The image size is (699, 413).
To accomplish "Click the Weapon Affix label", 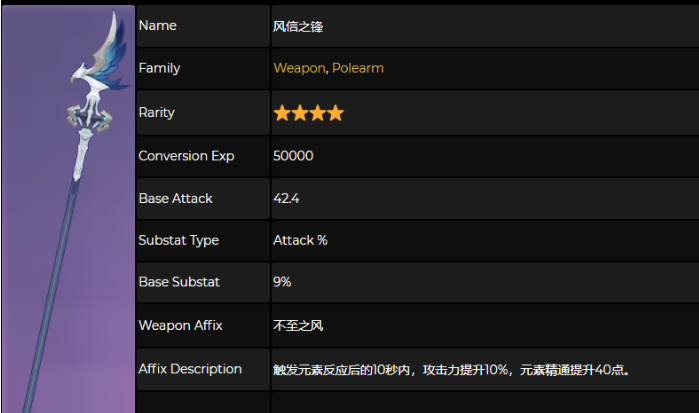I will click(x=181, y=326).
